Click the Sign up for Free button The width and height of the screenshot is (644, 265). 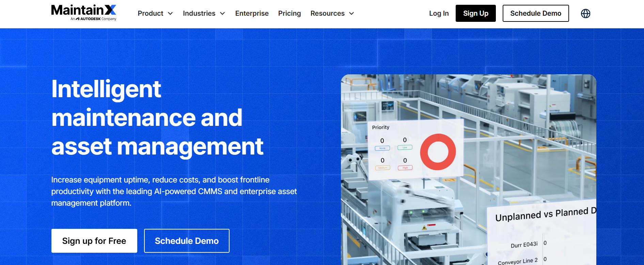pyautogui.click(x=94, y=241)
